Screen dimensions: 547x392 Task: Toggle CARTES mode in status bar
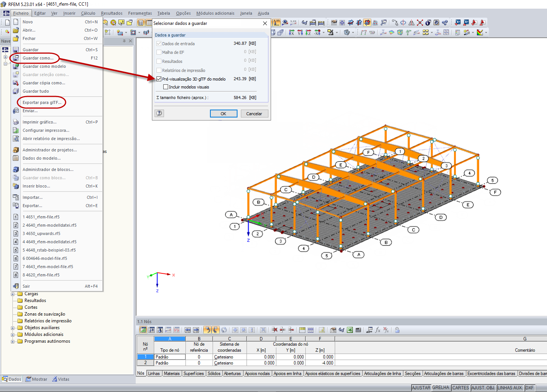tap(461, 388)
